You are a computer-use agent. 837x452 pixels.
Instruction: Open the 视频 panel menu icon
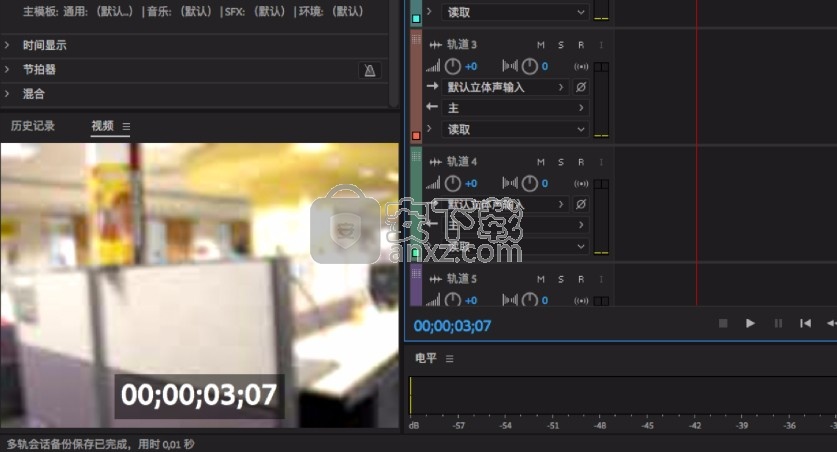point(126,126)
